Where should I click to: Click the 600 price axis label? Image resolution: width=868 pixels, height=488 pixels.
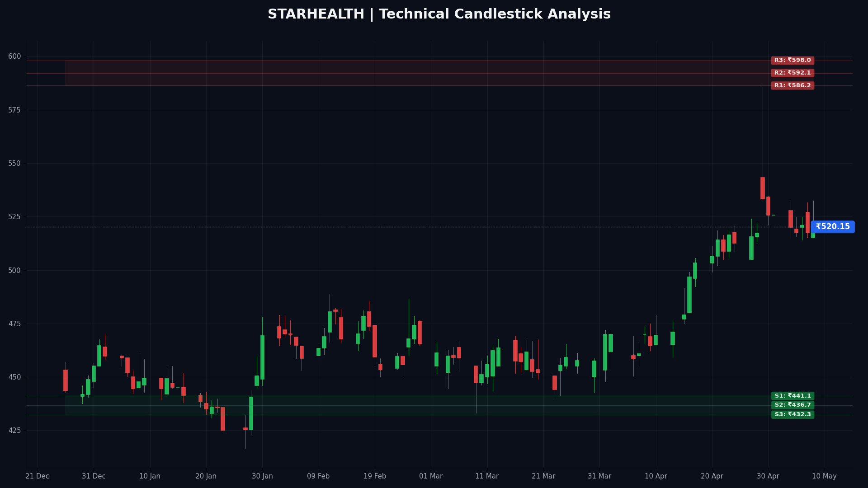[x=14, y=56]
